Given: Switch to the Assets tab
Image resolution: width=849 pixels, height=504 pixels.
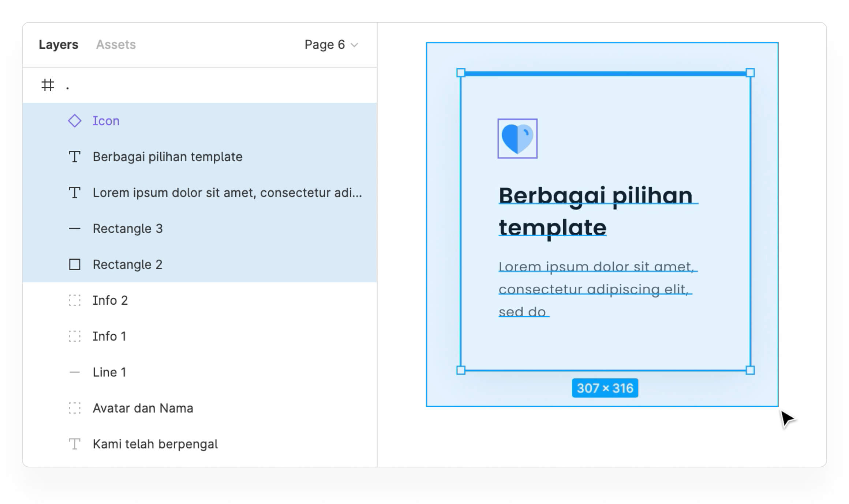Looking at the screenshot, I should pyautogui.click(x=116, y=45).
